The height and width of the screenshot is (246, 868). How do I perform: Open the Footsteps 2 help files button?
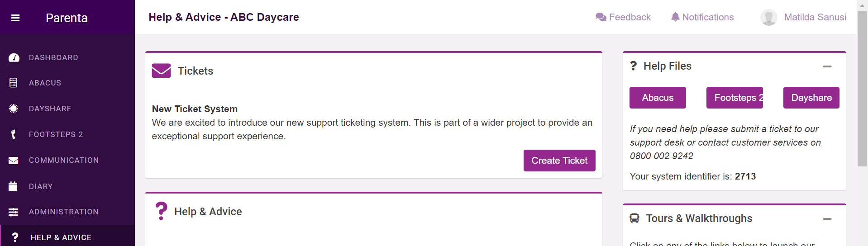tap(734, 98)
